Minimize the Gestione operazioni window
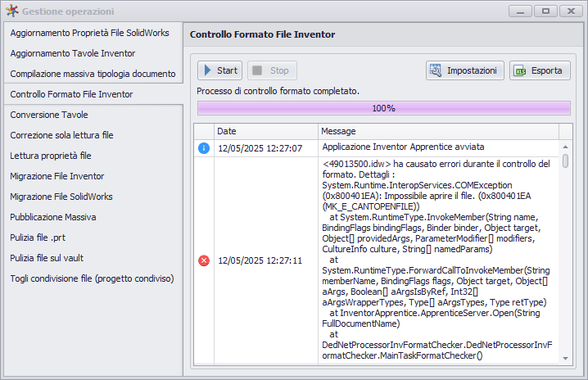 pyautogui.click(x=520, y=11)
